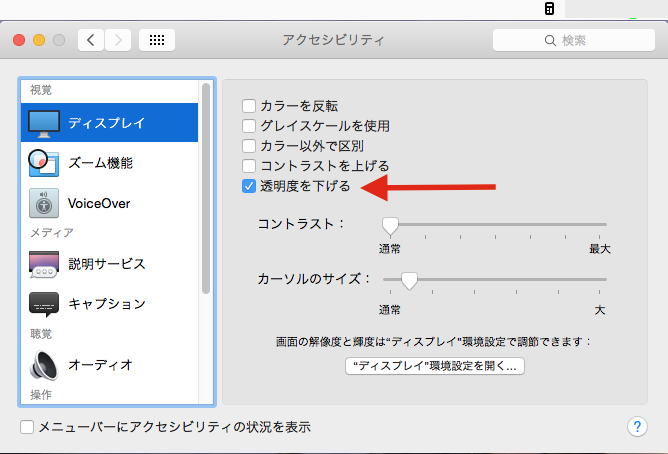668x454 pixels.
Task: Click the ズーム機能 magnifier icon
Action: point(43,163)
